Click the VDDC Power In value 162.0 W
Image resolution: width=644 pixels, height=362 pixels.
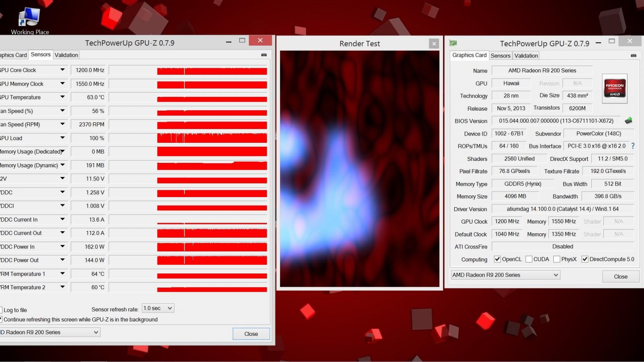tap(88, 247)
